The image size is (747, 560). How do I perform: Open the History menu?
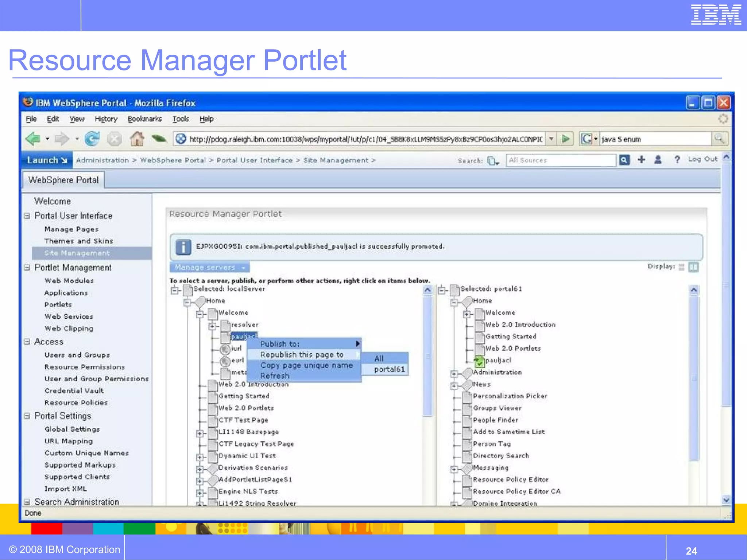point(106,119)
